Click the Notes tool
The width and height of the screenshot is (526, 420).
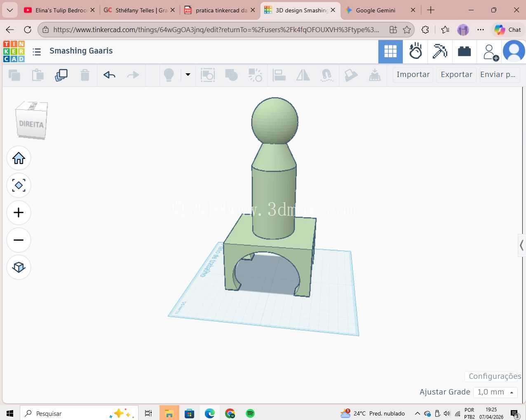coord(351,75)
